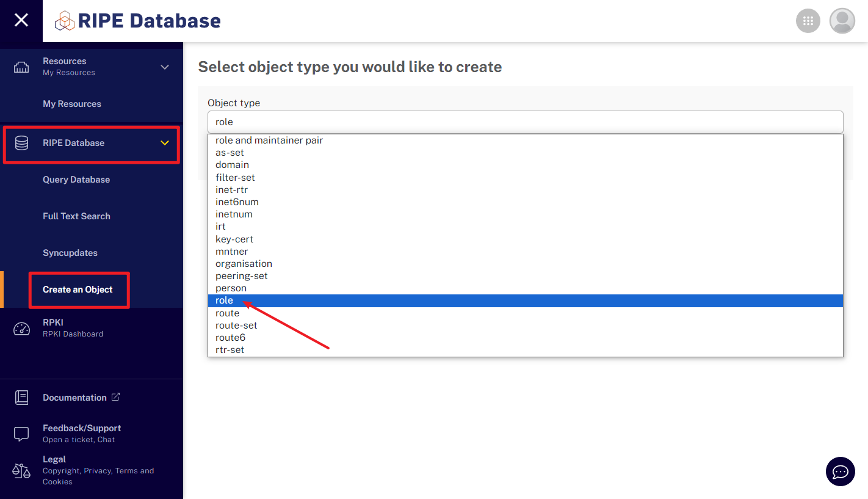Click the RIPE Database stack icon
Screen dimensions: 868x499
21,143
